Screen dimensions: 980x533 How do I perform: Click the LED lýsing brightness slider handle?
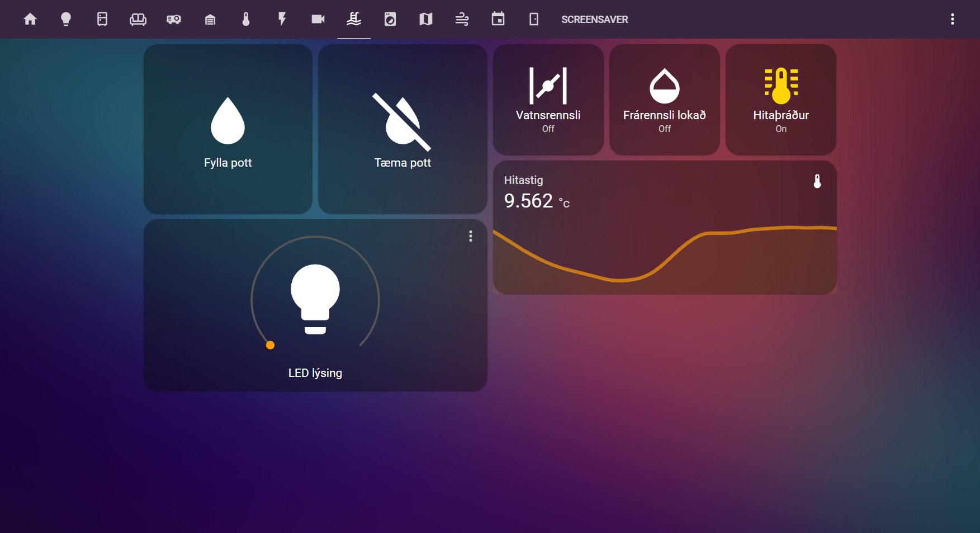271,345
